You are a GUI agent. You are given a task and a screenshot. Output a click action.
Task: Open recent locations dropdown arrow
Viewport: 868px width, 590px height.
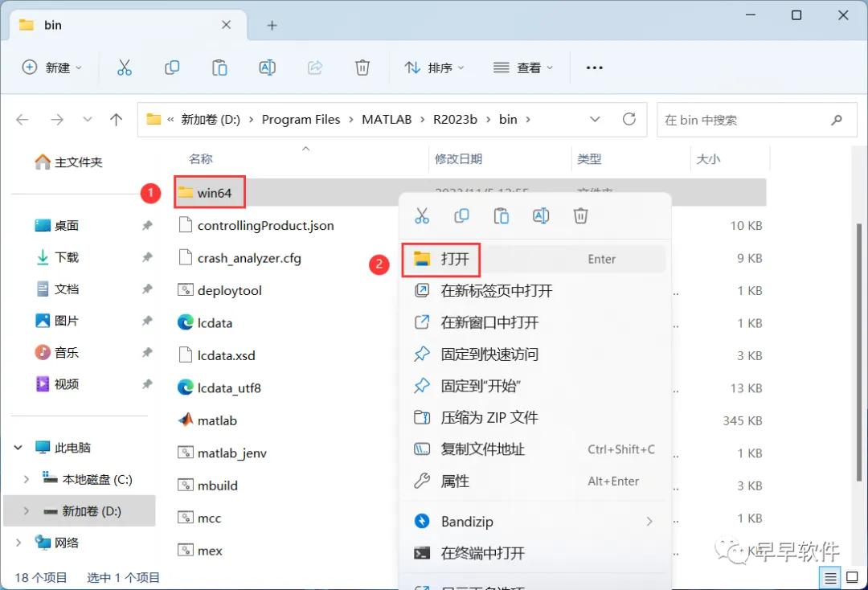click(x=87, y=120)
